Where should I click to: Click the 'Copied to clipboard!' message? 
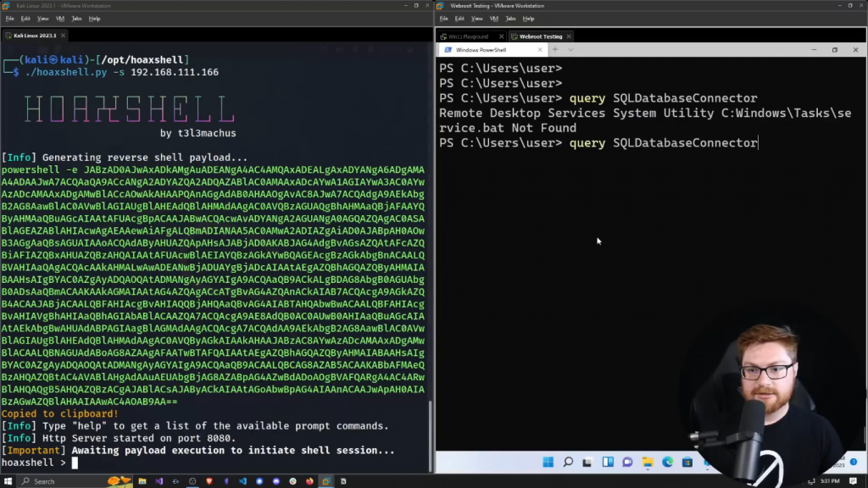click(x=60, y=413)
